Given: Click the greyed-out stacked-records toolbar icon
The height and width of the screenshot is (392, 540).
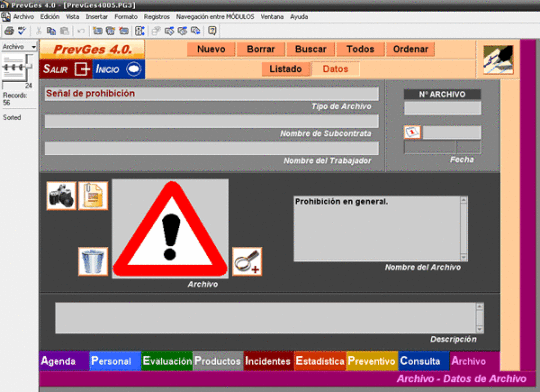Looking at the screenshot, I should click(x=156, y=31).
